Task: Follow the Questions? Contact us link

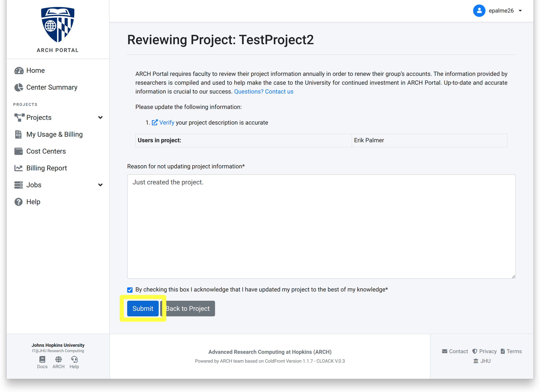Action: (264, 92)
